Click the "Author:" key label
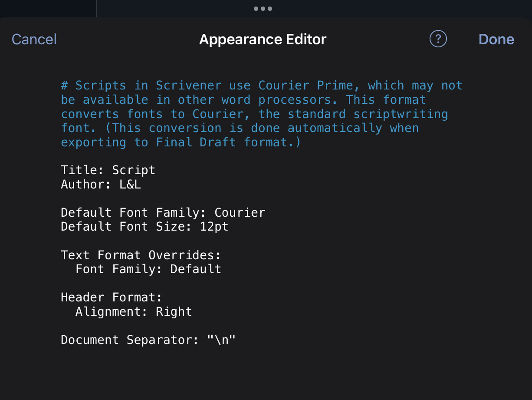The image size is (532, 400). click(x=86, y=184)
